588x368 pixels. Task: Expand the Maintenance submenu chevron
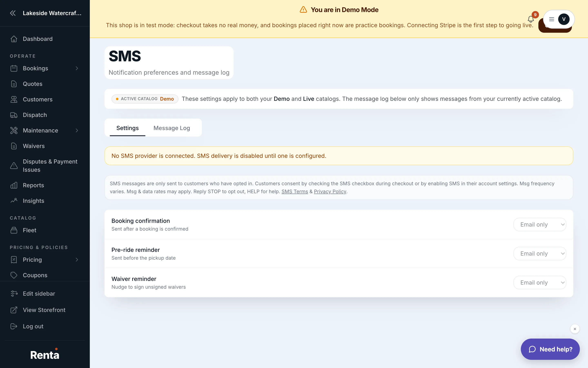(x=77, y=131)
